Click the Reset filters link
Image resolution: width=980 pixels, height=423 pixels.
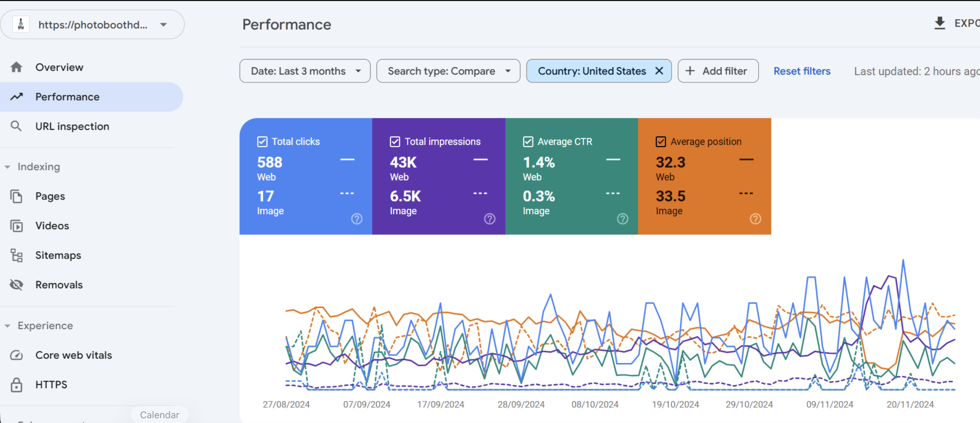[x=802, y=71]
